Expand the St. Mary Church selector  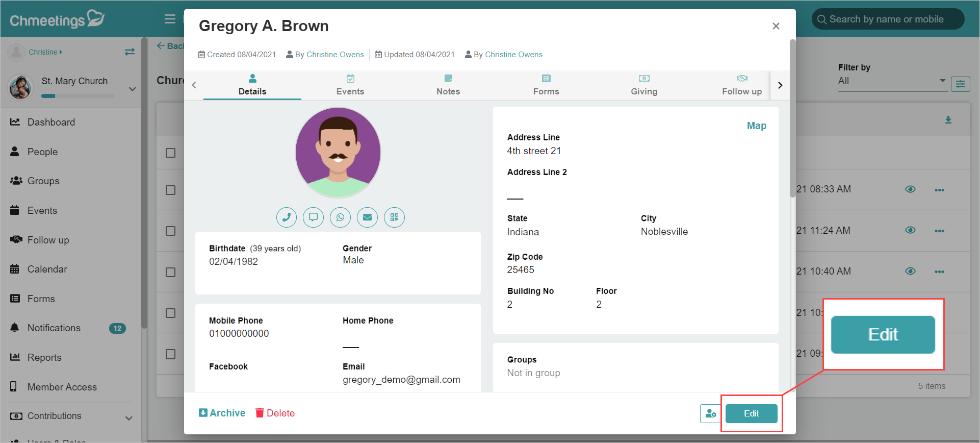click(133, 89)
